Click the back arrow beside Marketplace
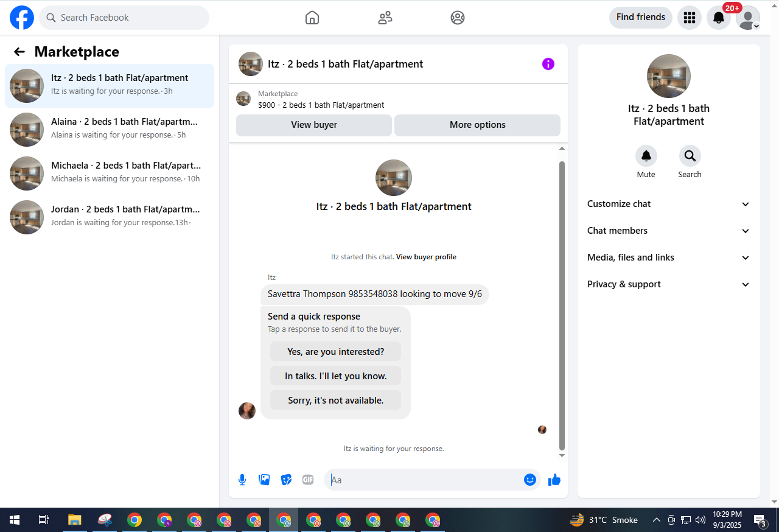779x532 pixels. pyautogui.click(x=19, y=52)
